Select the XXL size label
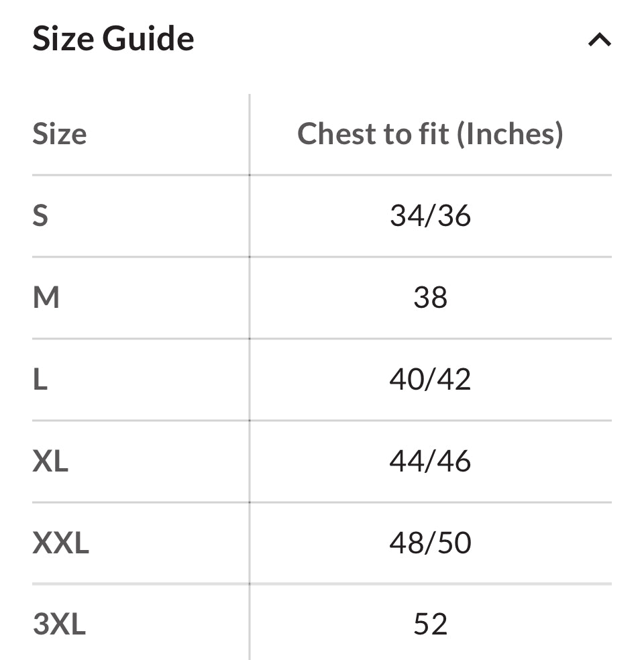This screenshot has width=644, height=660. pyautogui.click(x=60, y=543)
